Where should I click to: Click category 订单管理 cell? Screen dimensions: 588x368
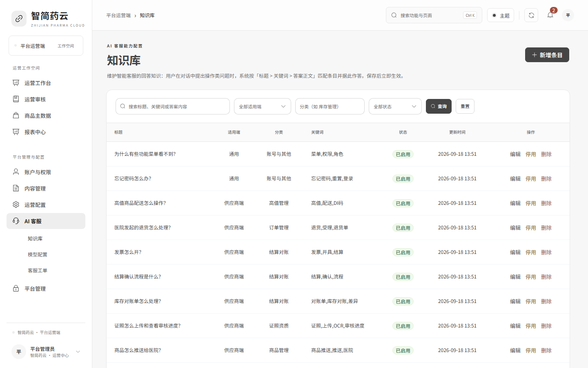tap(279, 228)
